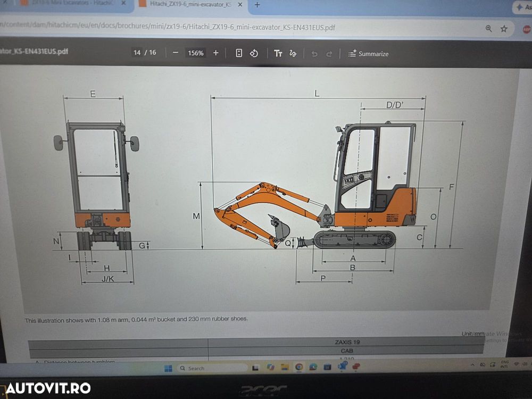This screenshot has width=532, height=399.
Task: Click the front-view excavator illustration
Action: click(x=97, y=186)
